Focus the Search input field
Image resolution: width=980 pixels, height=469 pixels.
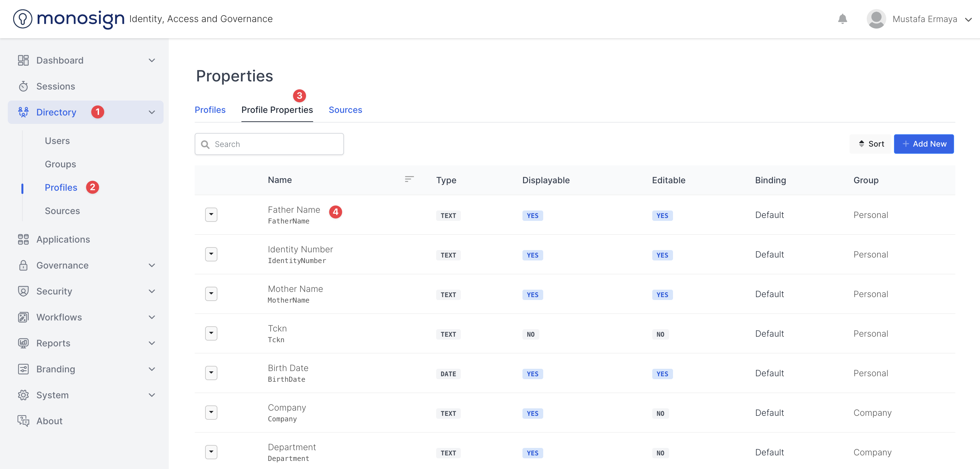(x=274, y=144)
